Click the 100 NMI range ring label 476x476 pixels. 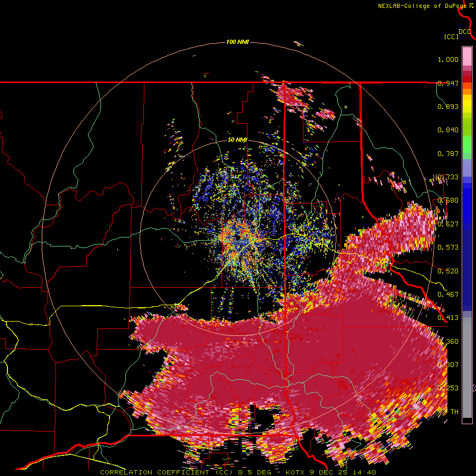coord(237,42)
